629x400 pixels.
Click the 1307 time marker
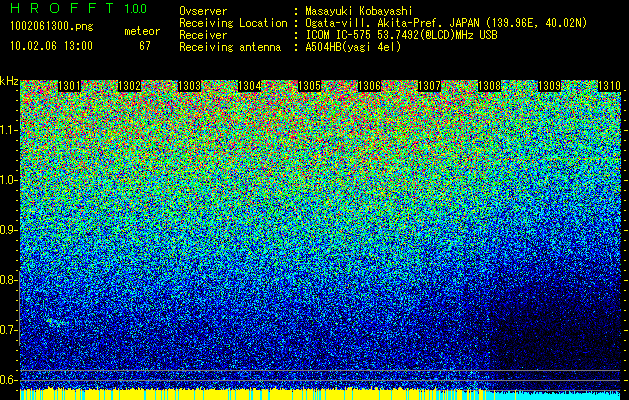tap(429, 86)
